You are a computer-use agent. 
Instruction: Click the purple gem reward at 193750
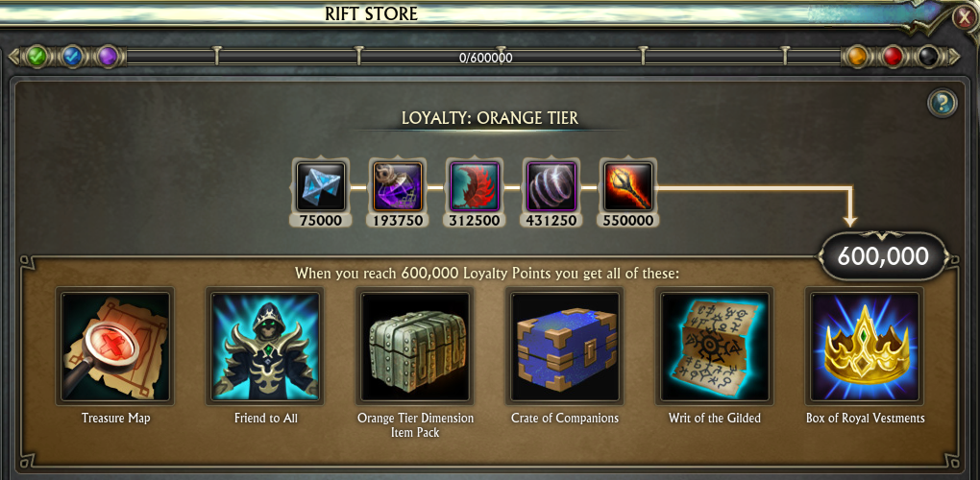398,186
